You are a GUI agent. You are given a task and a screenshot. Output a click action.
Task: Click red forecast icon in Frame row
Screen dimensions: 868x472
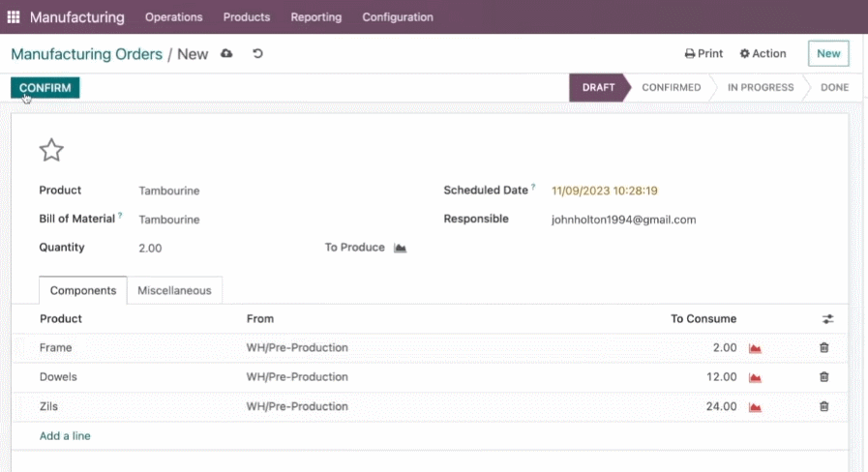click(x=755, y=348)
